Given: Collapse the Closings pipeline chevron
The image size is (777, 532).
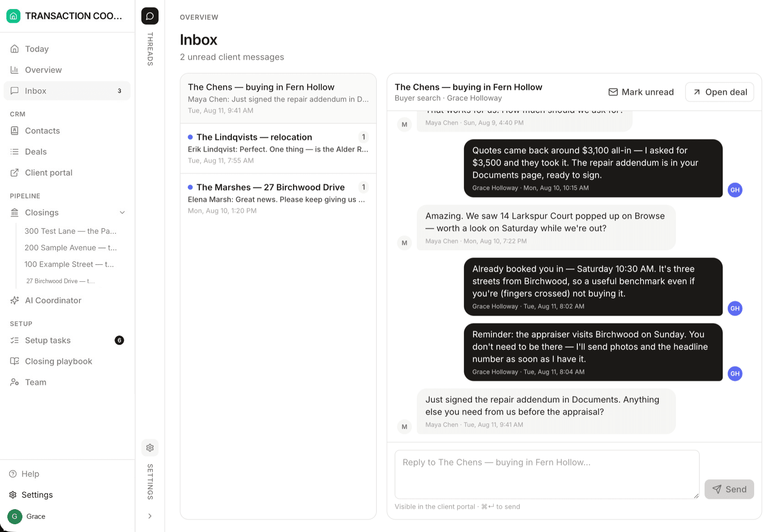Looking at the screenshot, I should (x=122, y=213).
